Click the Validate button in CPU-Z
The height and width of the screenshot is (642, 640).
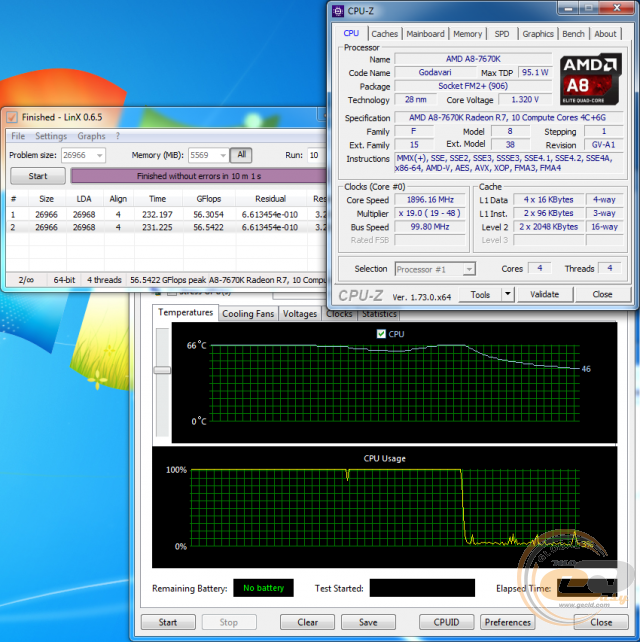tap(544, 294)
